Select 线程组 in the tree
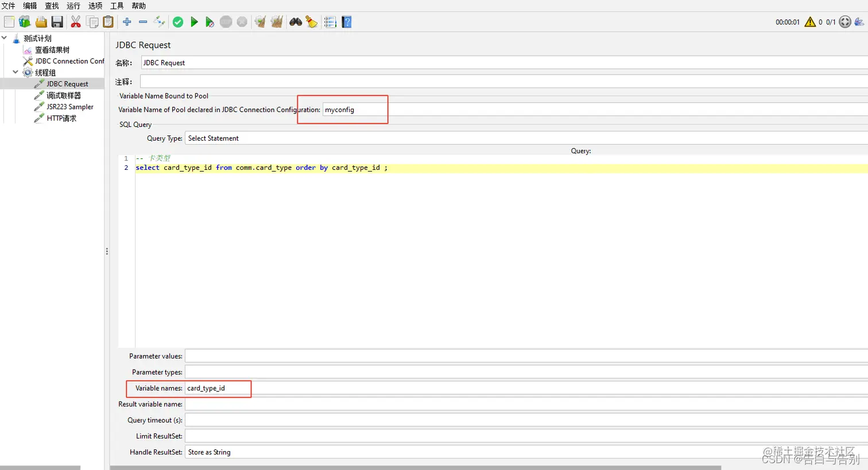 pos(45,72)
